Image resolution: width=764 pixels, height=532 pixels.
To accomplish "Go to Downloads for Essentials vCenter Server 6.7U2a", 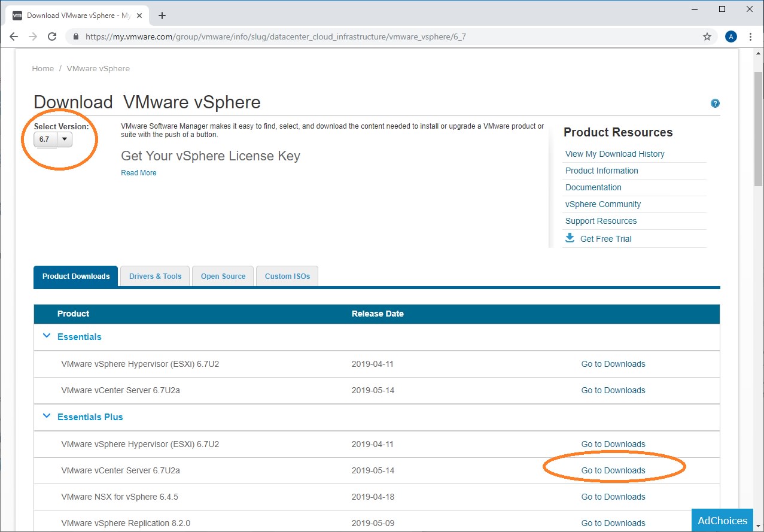I will pos(613,390).
